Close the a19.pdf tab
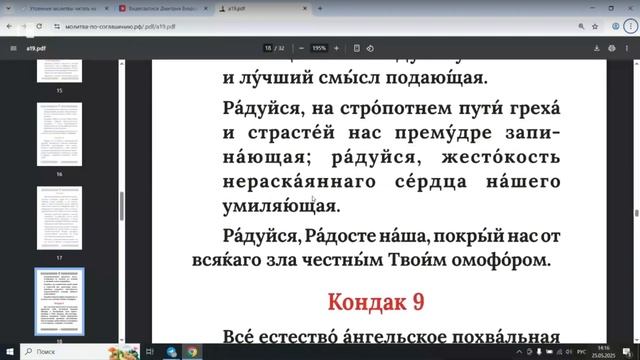Viewport: 640px width, 360px height. tap(304, 8)
